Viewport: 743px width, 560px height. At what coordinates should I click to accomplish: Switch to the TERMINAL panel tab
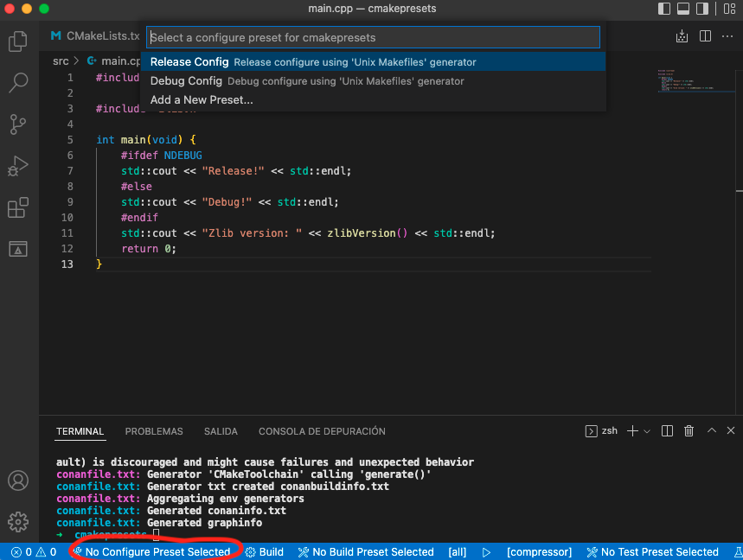pyautogui.click(x=80, y=431)
